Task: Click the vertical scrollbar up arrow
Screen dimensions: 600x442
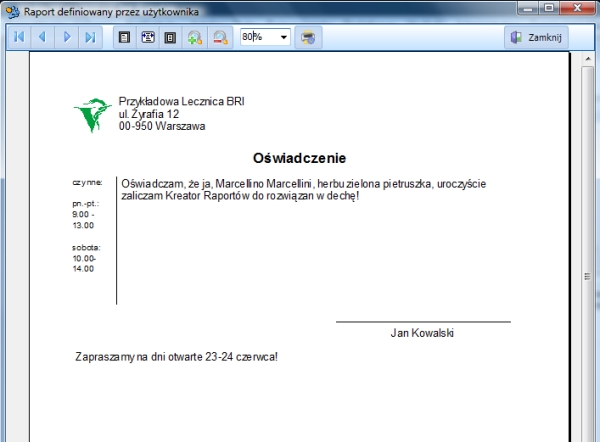Action: pos(588,59)
